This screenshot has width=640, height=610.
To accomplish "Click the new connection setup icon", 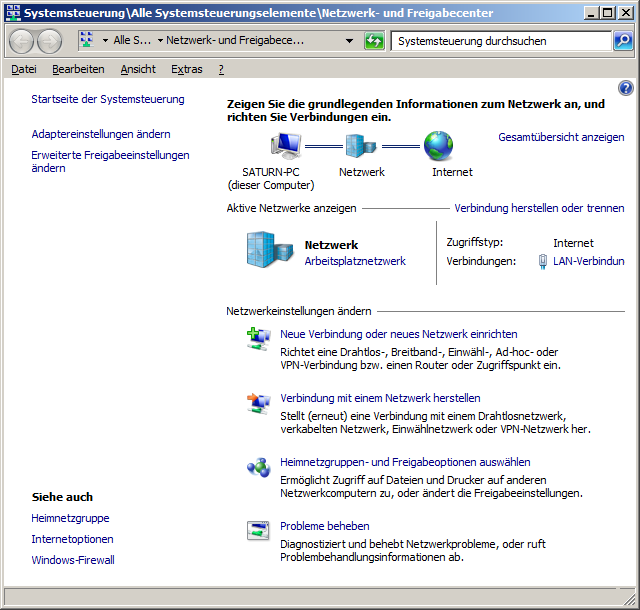I will tap(258, 339).
